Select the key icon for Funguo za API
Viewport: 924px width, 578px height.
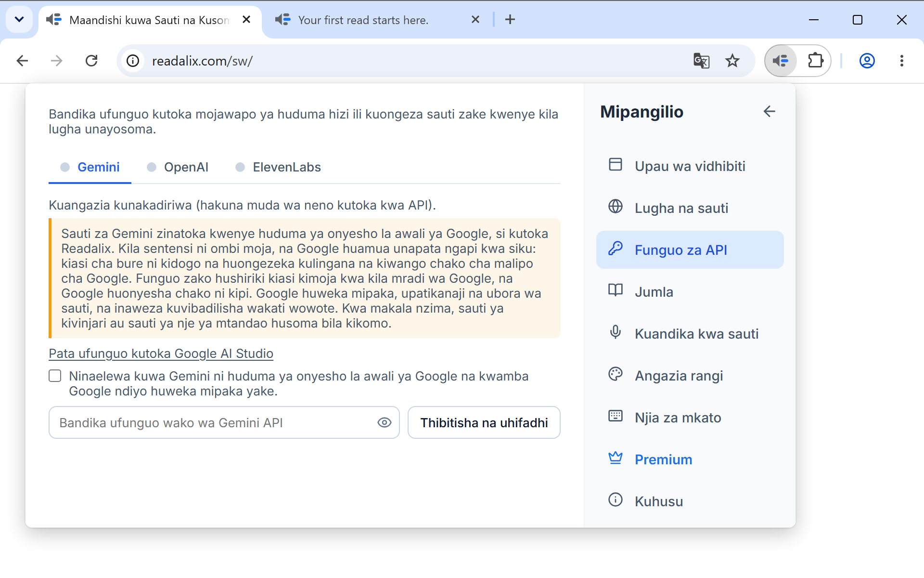point(616,249)
